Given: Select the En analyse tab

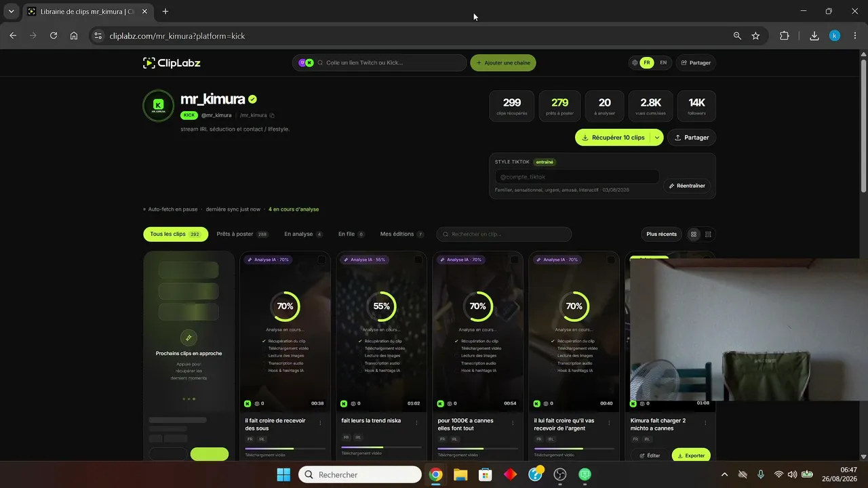Looking at the screenshot, I should 303,235.
